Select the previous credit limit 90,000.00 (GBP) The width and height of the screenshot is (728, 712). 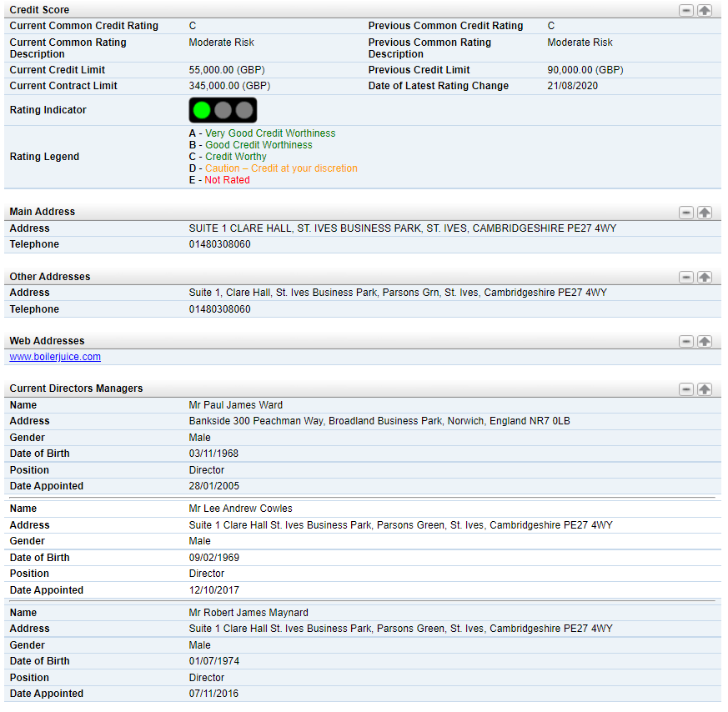pos(585,70)
